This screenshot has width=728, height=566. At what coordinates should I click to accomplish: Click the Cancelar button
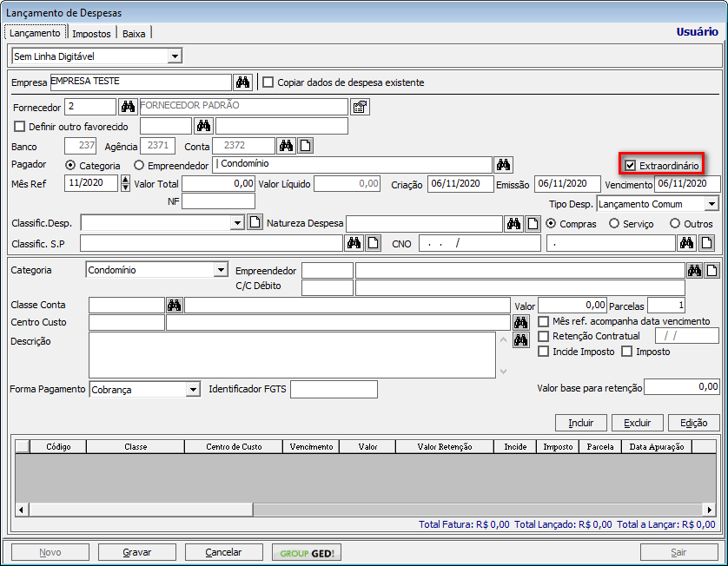(223, 553)
